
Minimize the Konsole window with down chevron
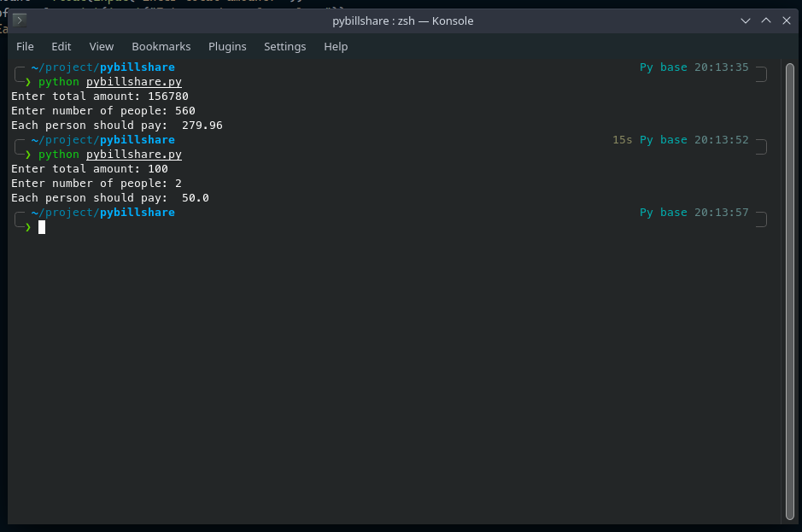point(746,21)
